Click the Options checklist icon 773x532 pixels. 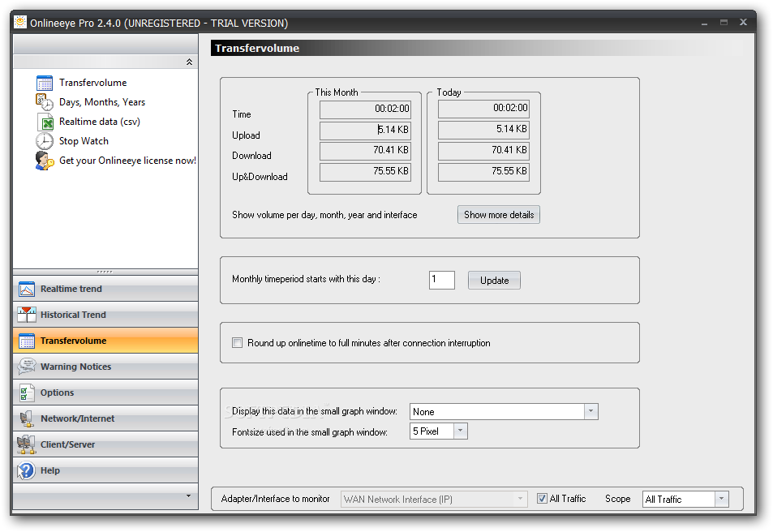pyautogui.click(x=27, y=393)
